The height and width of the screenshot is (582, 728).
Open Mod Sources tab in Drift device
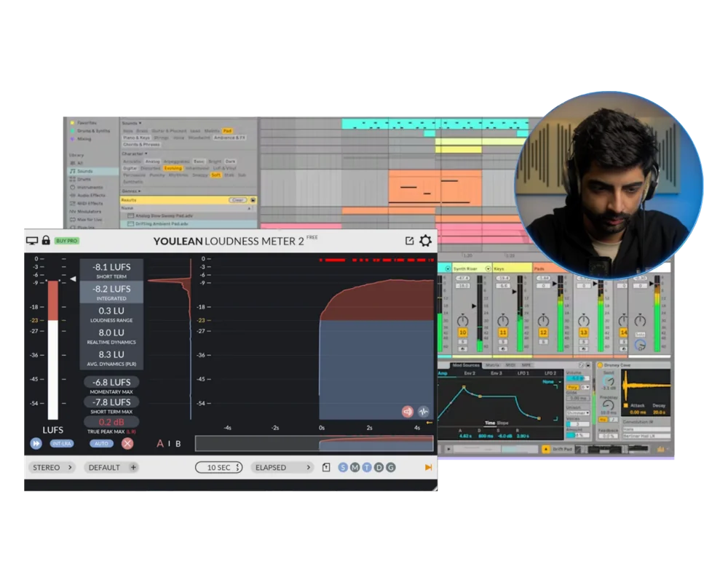[x=466, y=365]
